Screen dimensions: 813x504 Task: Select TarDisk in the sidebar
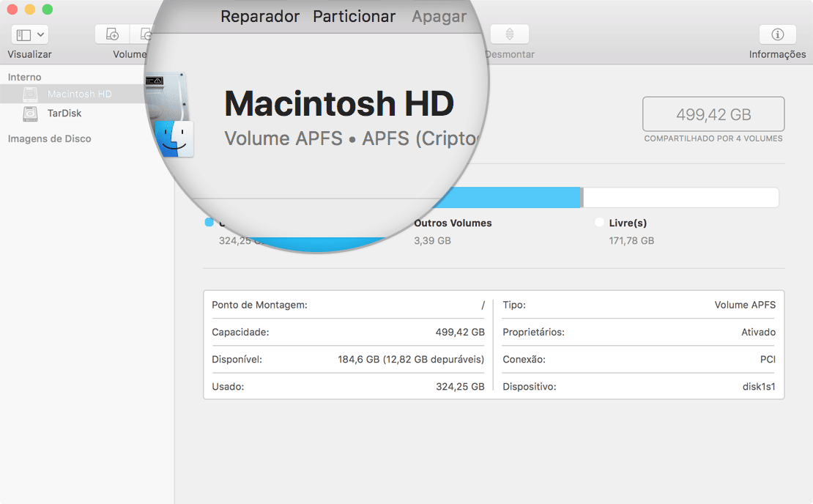click(64, 113)
